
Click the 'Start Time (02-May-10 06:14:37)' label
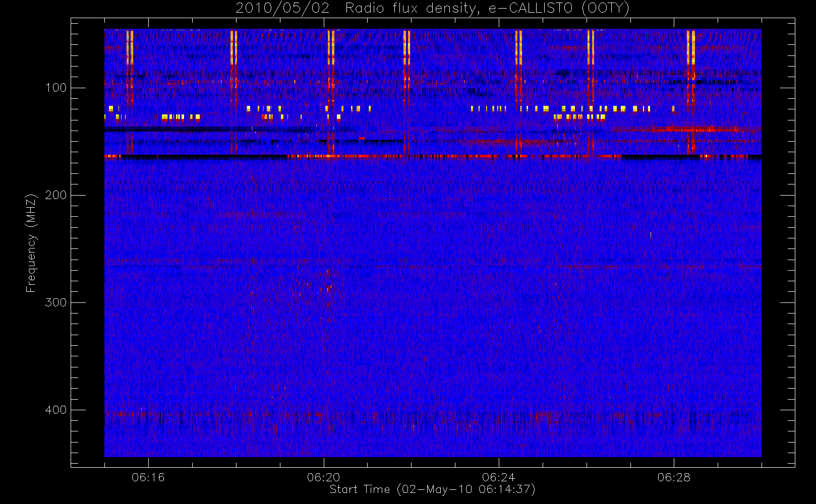[433, 489]
